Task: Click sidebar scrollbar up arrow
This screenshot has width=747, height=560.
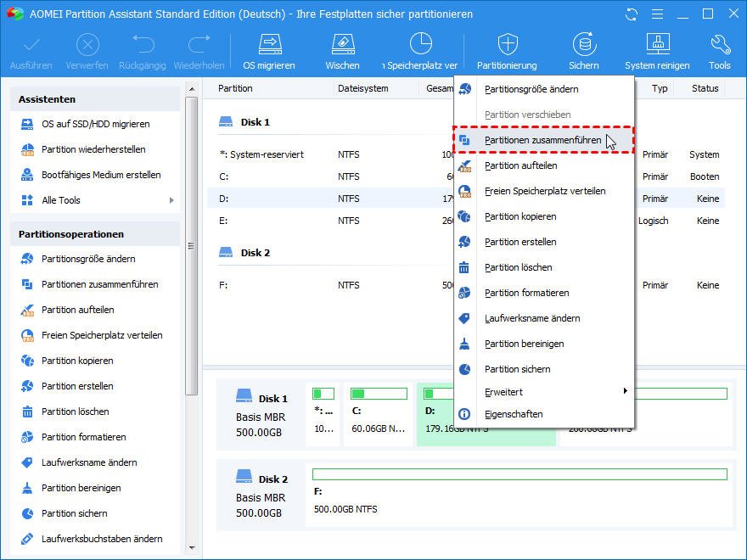Action: pyautogui.click(x=192, y=89)
